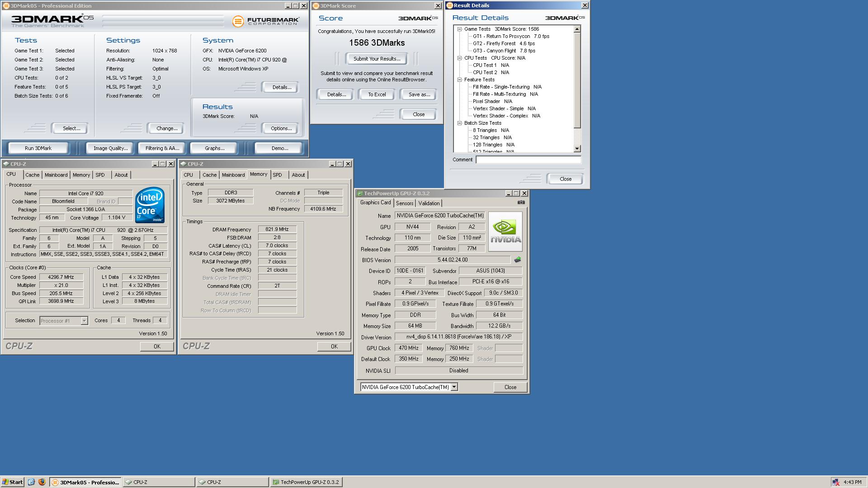Click Close button in GPU-Z
Screen dimensions: 868x488
coord(510,387)
